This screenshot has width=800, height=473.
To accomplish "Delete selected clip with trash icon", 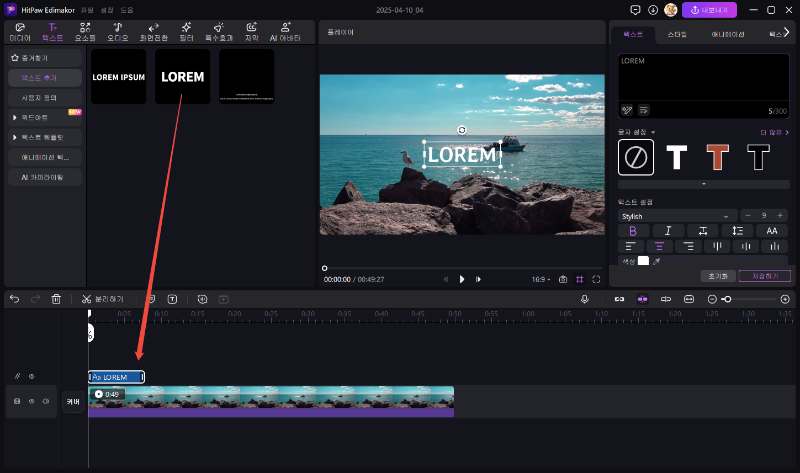I will point(56,299).
